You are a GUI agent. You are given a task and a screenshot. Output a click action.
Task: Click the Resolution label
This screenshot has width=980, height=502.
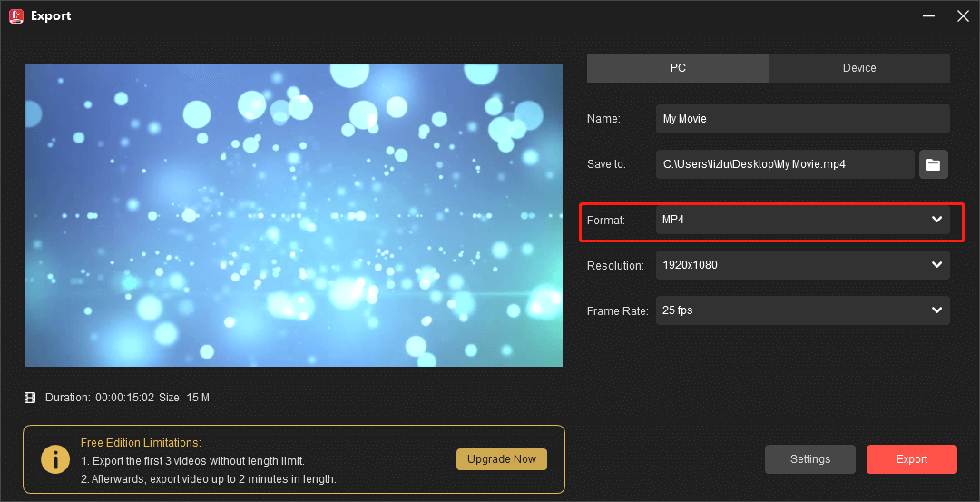click(x=615, y=266)
